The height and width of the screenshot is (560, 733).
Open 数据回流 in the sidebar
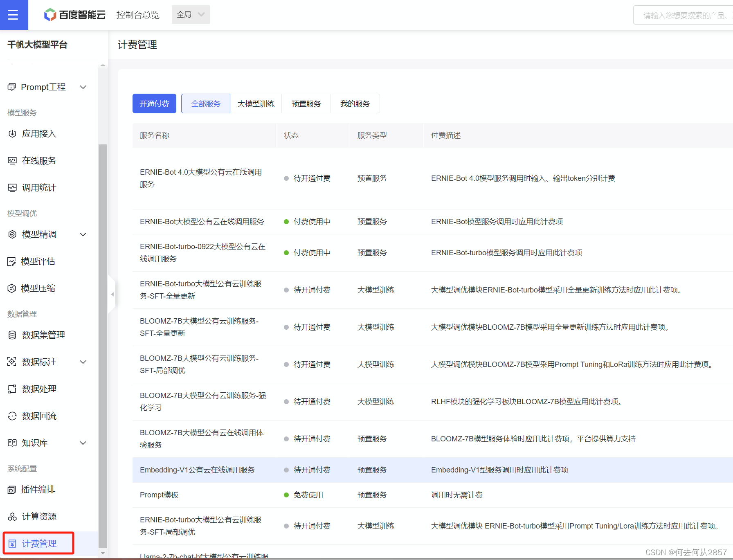(39, 416)
